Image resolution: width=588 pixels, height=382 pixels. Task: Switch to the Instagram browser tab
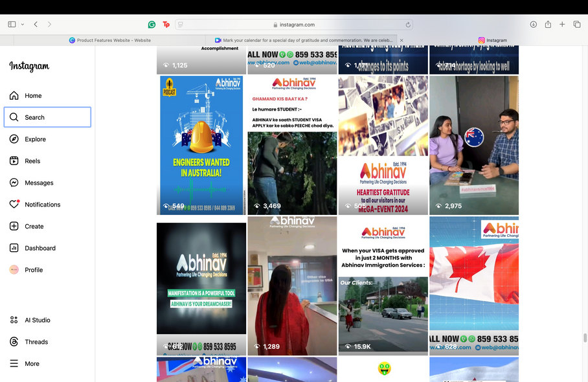(493, 40)
